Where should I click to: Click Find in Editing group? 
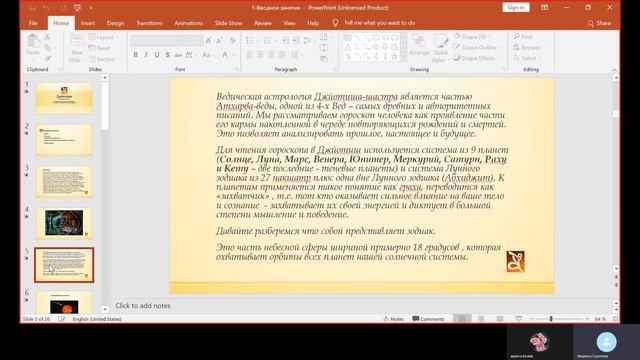(x=523, y=37)
